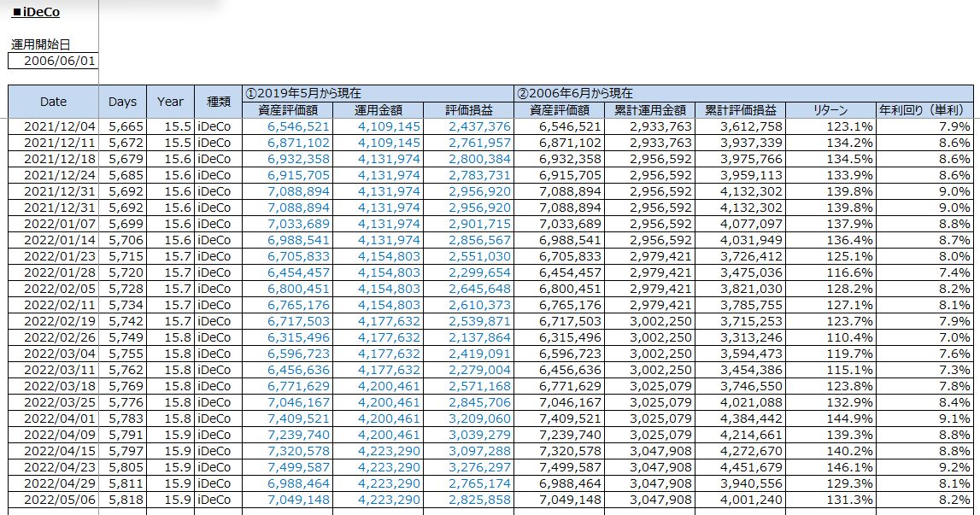The height and width of the screenshot is (515, 980).
Task: Click the Date column header
Action: tap(53, 102)
